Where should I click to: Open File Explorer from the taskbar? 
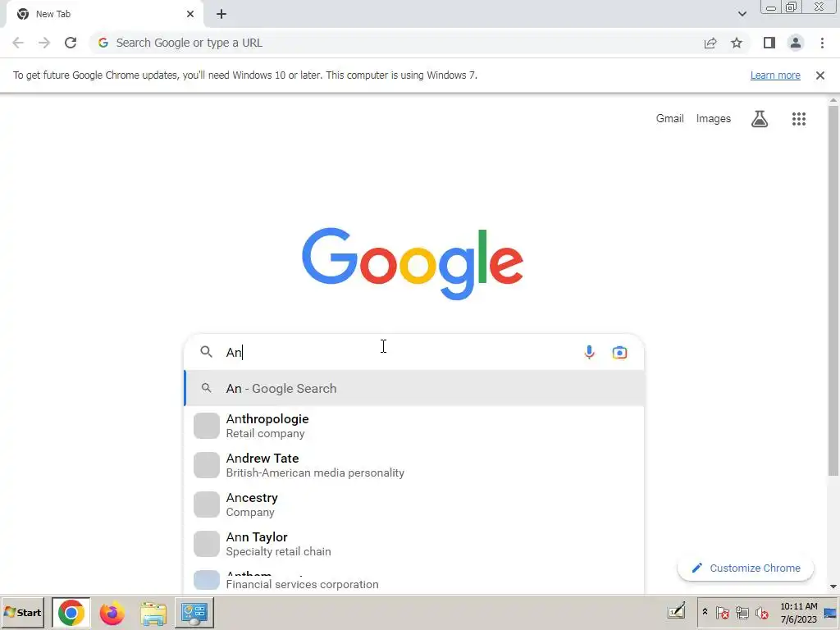click(153, 612)
